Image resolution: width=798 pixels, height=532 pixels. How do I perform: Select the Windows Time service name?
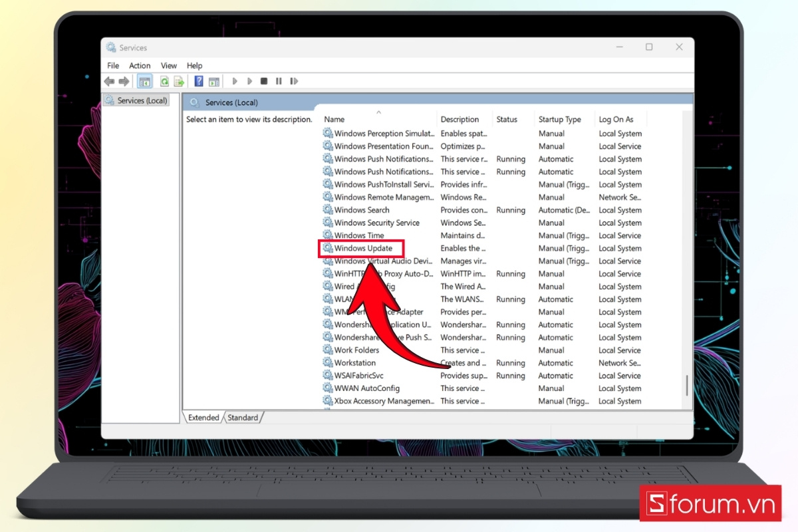(x=359, y=235)
